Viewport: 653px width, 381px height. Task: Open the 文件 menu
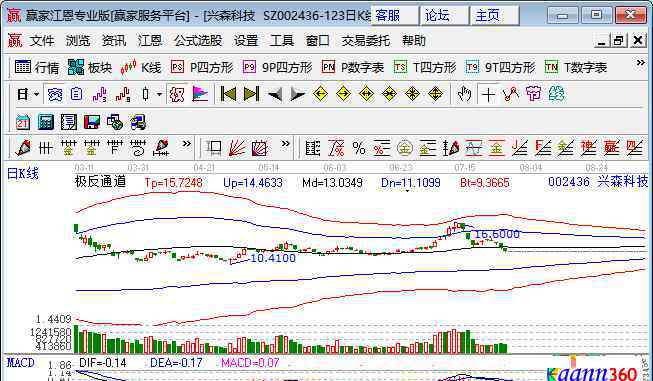(x=42, y=40)
